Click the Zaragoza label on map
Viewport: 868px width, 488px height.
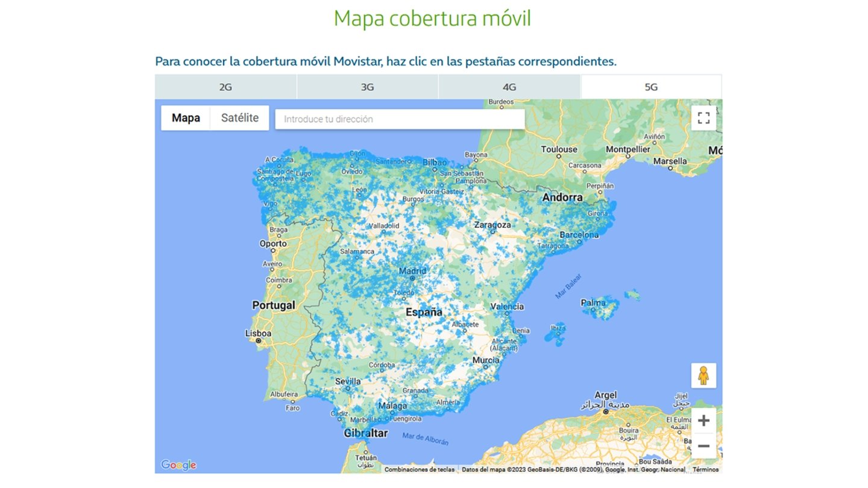(x=492, y=225)
